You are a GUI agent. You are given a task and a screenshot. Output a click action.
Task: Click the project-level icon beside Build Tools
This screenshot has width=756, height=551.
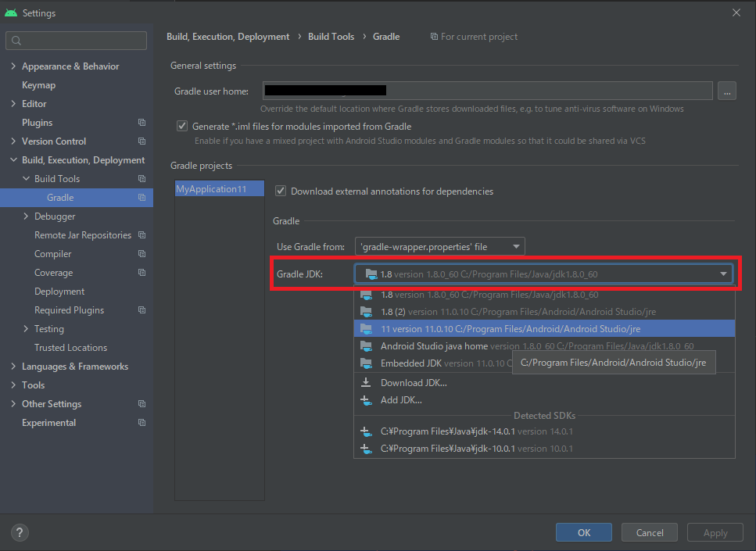pos(142,179)
